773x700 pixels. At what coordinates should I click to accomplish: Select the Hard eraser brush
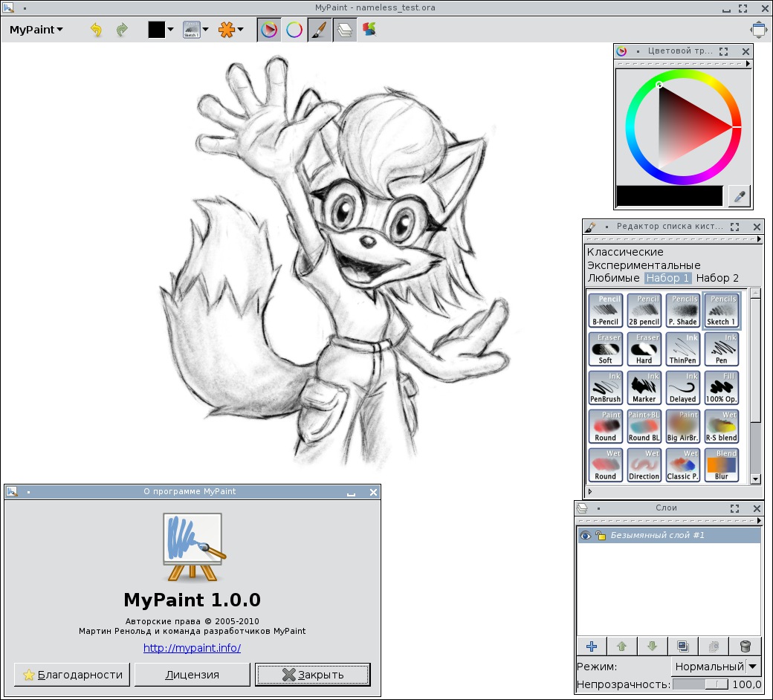[x=644, y=349]
